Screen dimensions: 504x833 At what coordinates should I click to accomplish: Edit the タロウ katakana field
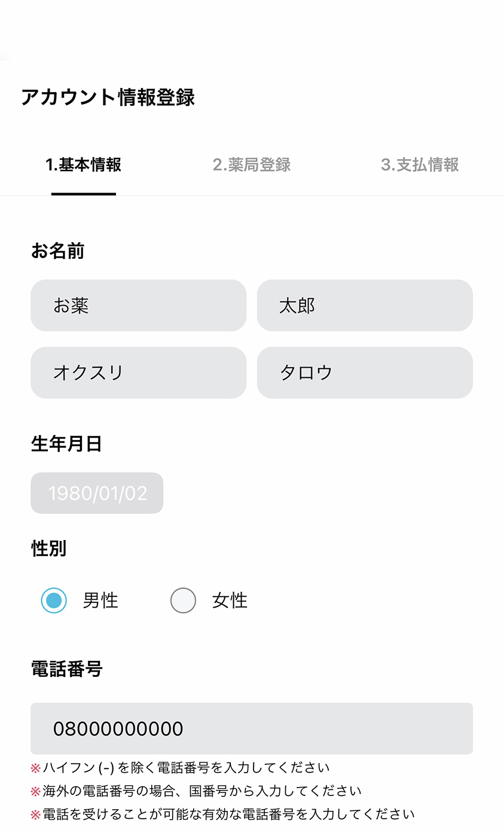click(x=365, y=373)
